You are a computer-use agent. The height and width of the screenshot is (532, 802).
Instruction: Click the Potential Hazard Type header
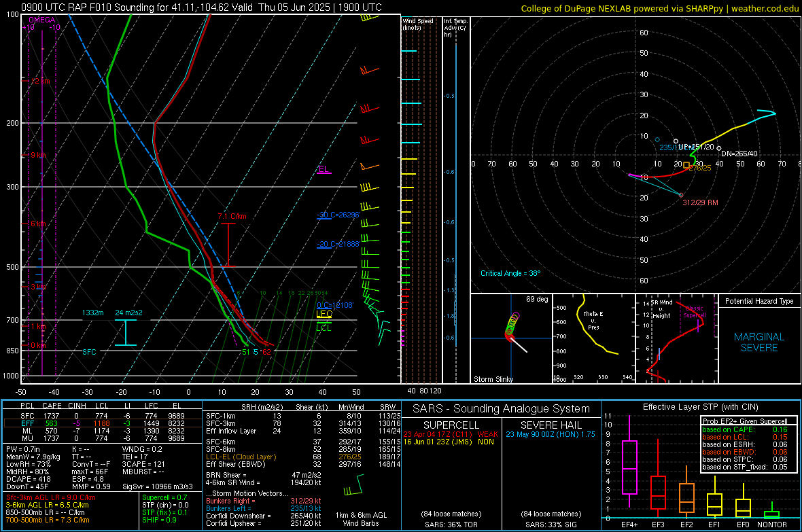tap(759, 301)
